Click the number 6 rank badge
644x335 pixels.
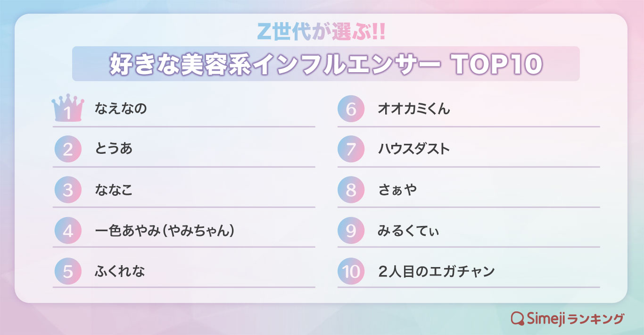click(x=351, y=109)
